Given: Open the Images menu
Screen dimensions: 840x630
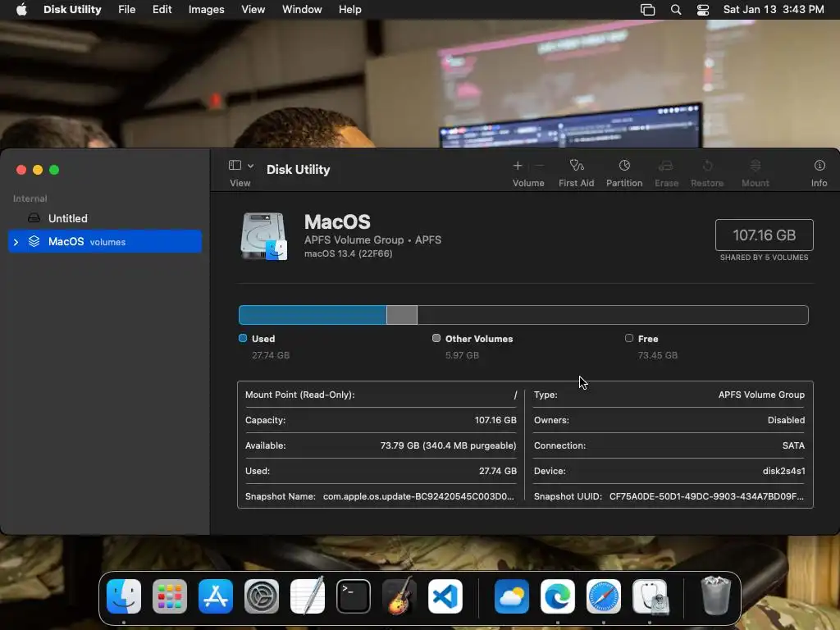Looking at the screenshot, I should coord(206,10).
